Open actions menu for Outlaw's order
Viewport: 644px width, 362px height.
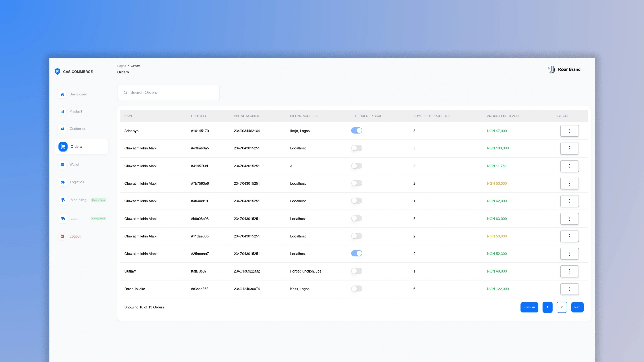570,271
